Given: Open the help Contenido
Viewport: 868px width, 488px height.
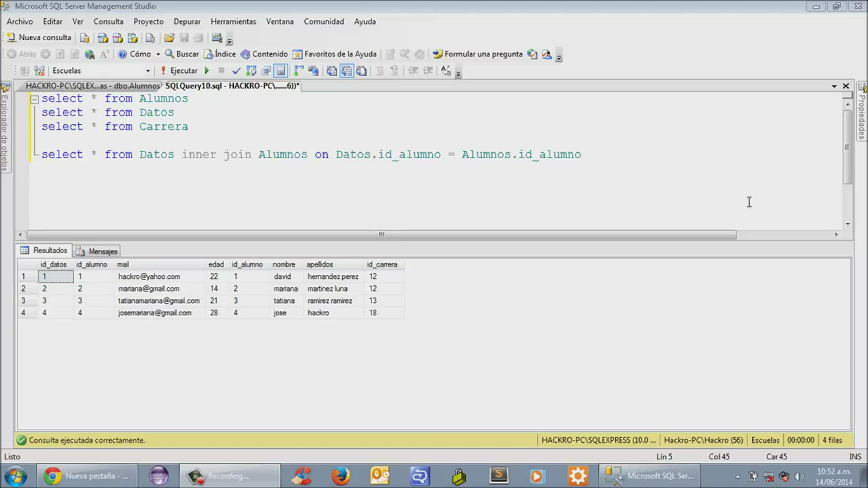Looking at the screenshot, I should click(x=264, y=54).
